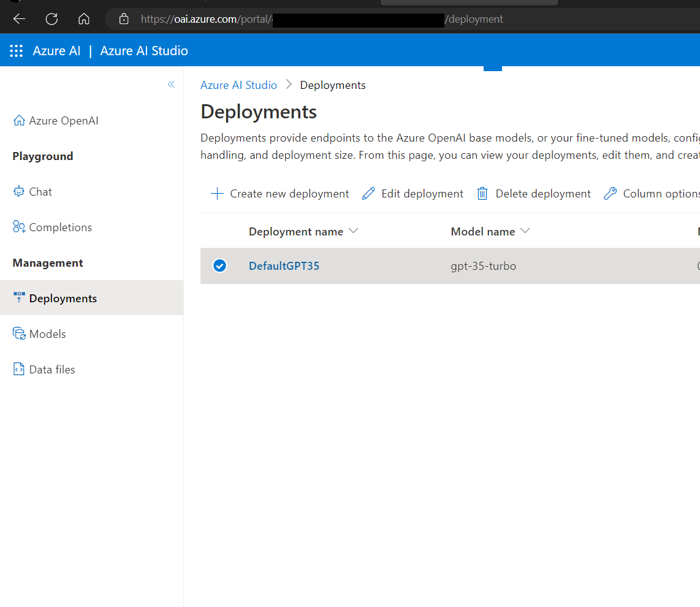Click the Models sidebar icon
700x607 pixels.
pos(19,334)
